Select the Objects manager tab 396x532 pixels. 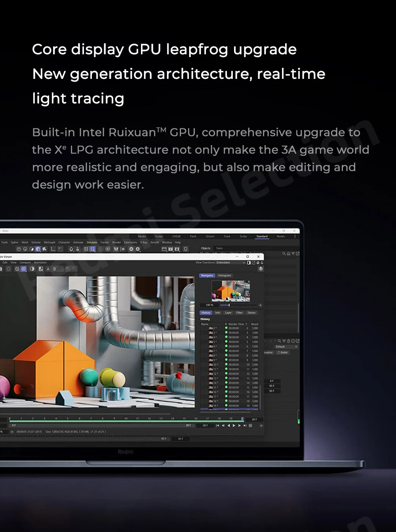point(206,248)
